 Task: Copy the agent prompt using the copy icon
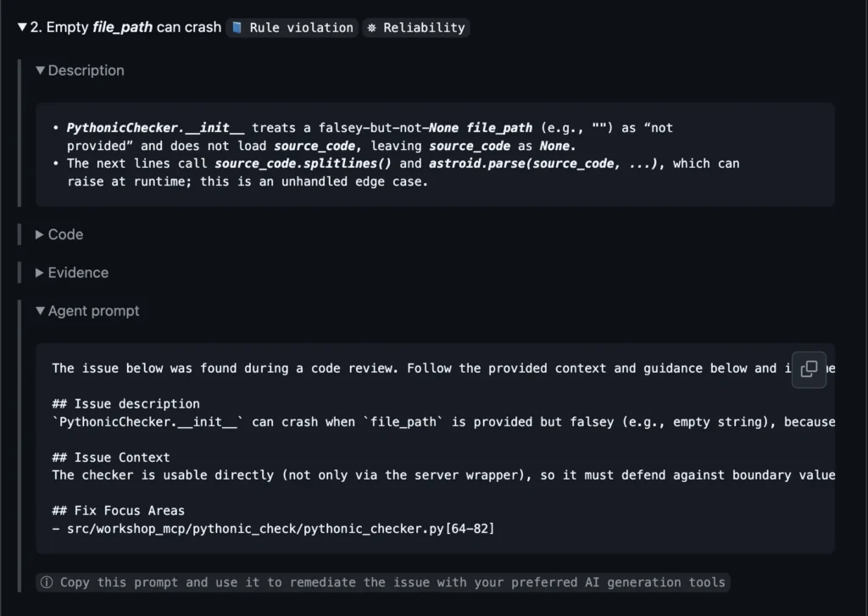click(809, 369)
